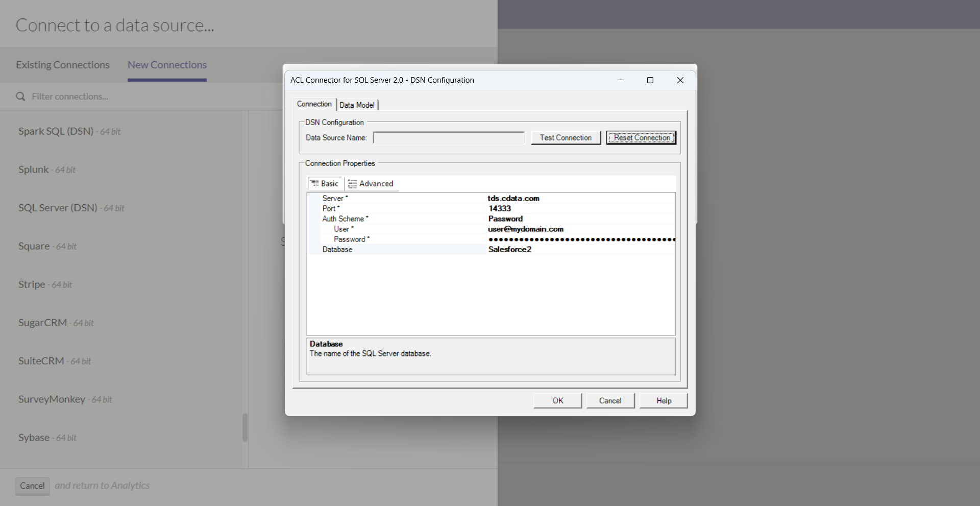Click Cancel in the DSN dialog
The height and width of the screenshot is (506, 980).
[x=610, y=401]
